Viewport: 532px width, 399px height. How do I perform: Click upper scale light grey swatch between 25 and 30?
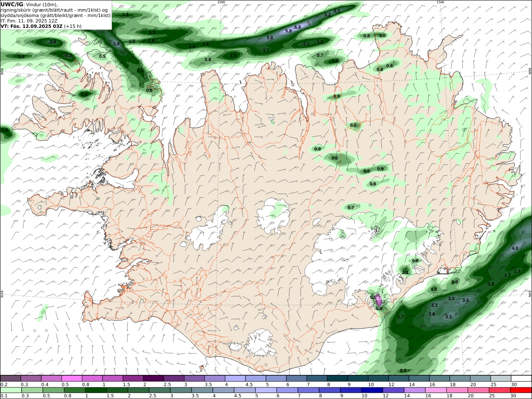[500, 378]
